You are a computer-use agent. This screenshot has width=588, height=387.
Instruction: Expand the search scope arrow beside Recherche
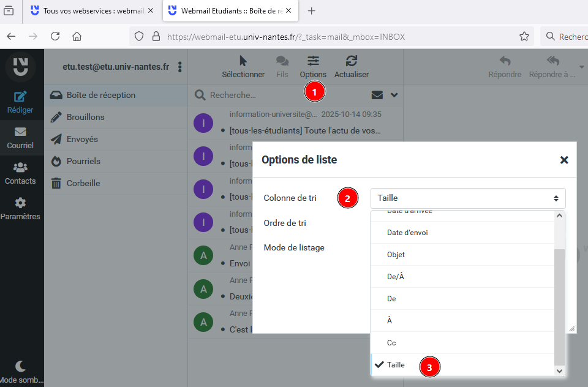tap(394, 96)
